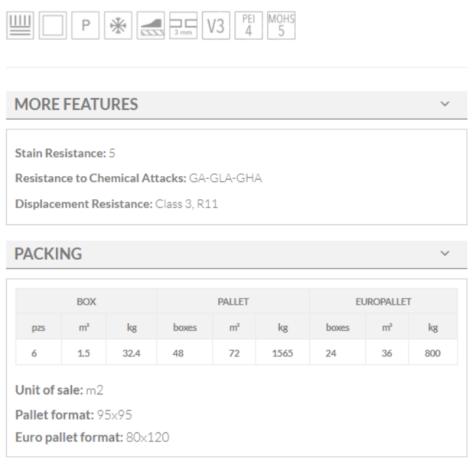476x476 pixels.
Task: Click the BOX column header
Action: (x=86, y=301)
